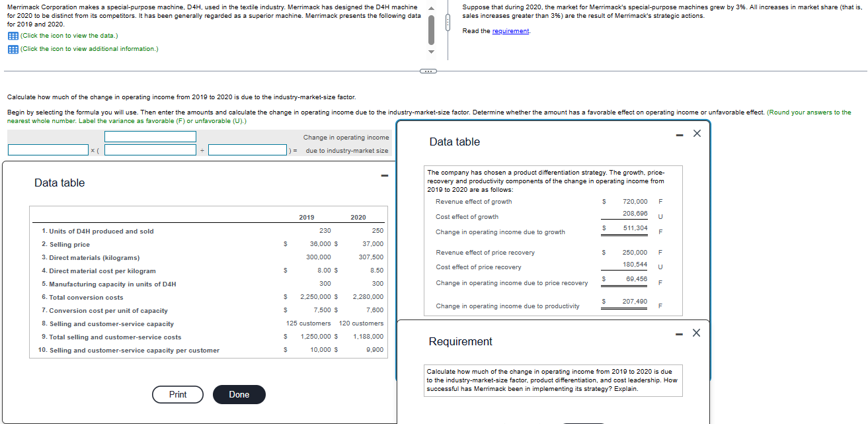
Task: Click 'Conversion cost per unit of capacity' label
Action: (104, 310)
